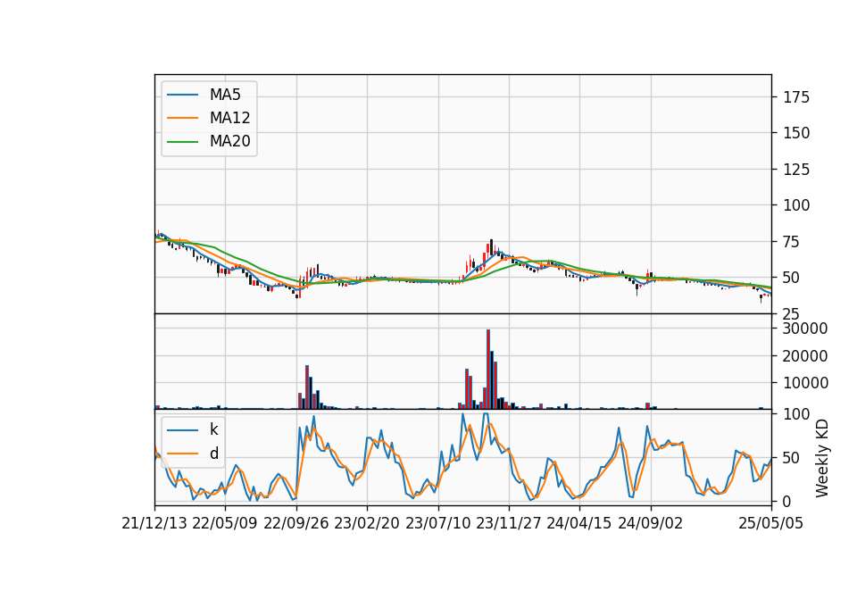
Task: Click the 150 price axis label
Action: pyautogui.click(x=796, y=133)
